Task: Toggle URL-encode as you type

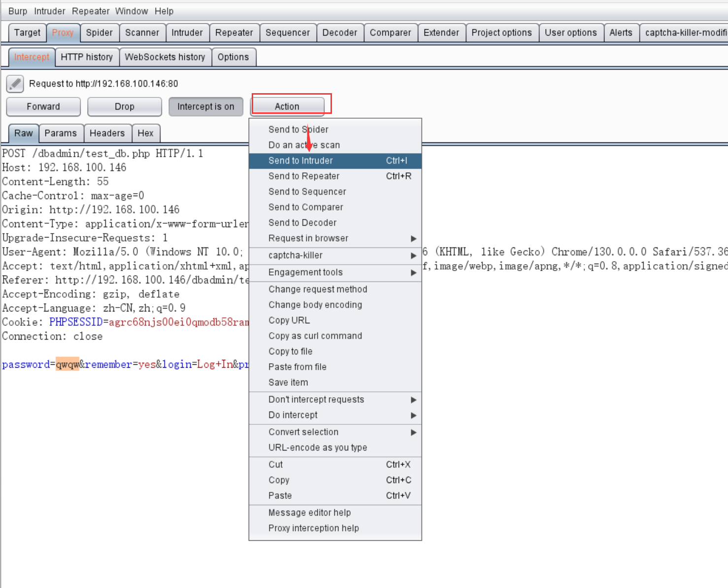Action: click(335, 448)
